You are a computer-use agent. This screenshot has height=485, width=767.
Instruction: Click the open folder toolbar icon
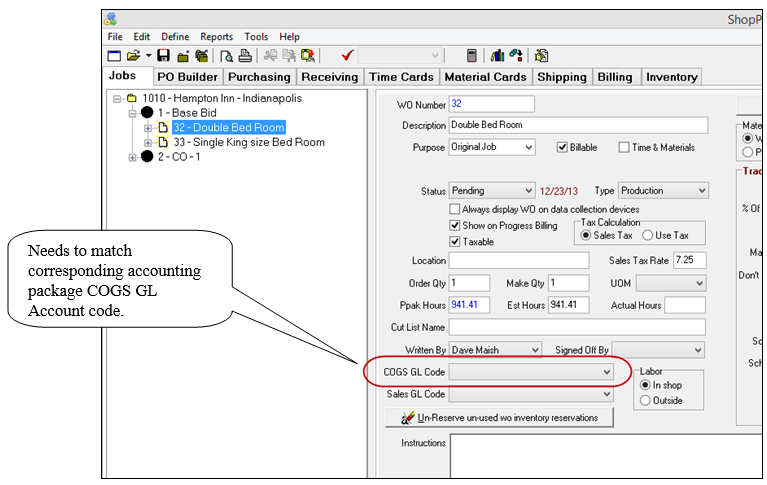pyautogui.click(x=133, y=56)
